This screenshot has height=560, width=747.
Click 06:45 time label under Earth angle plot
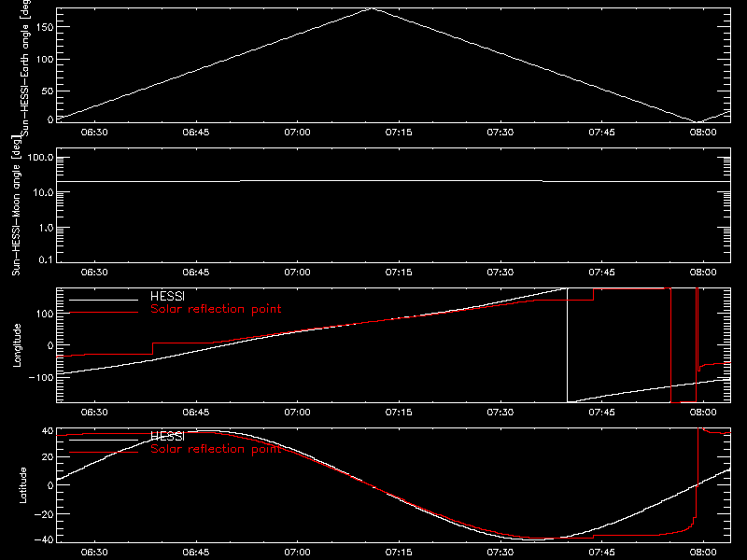click(196, 133)
